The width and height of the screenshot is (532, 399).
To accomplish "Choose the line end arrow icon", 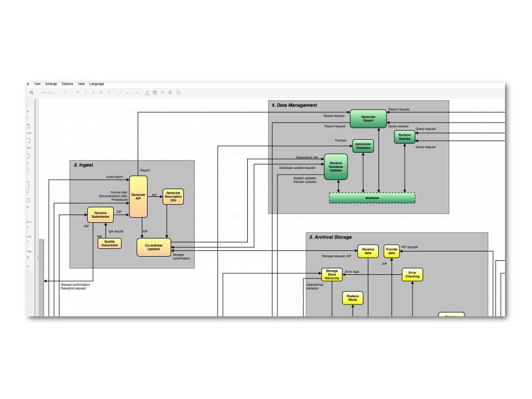I will click(x=136, y=92).
